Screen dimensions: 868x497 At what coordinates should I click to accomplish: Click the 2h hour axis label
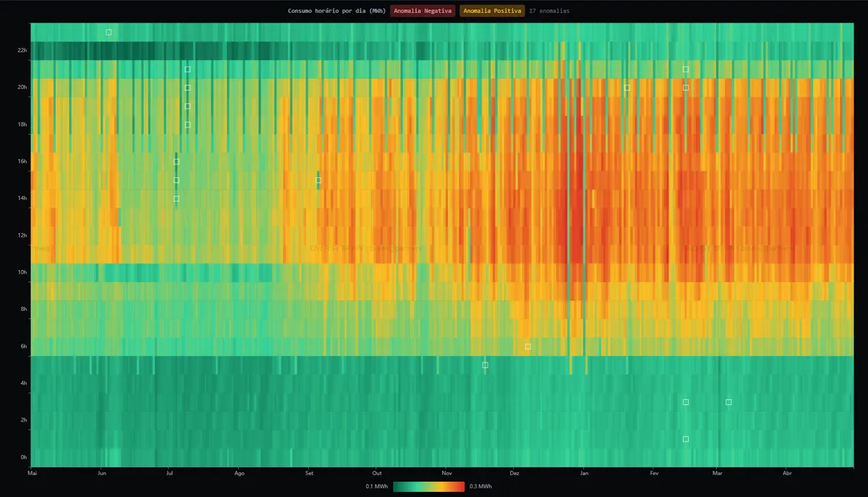click(x=24, y=420)
